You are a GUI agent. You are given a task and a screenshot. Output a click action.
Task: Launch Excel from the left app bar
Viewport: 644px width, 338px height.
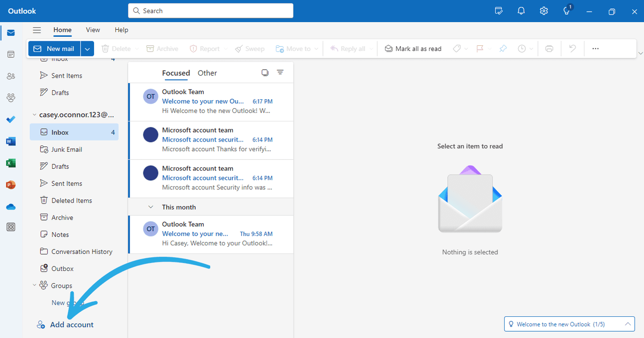pos(11,163)
